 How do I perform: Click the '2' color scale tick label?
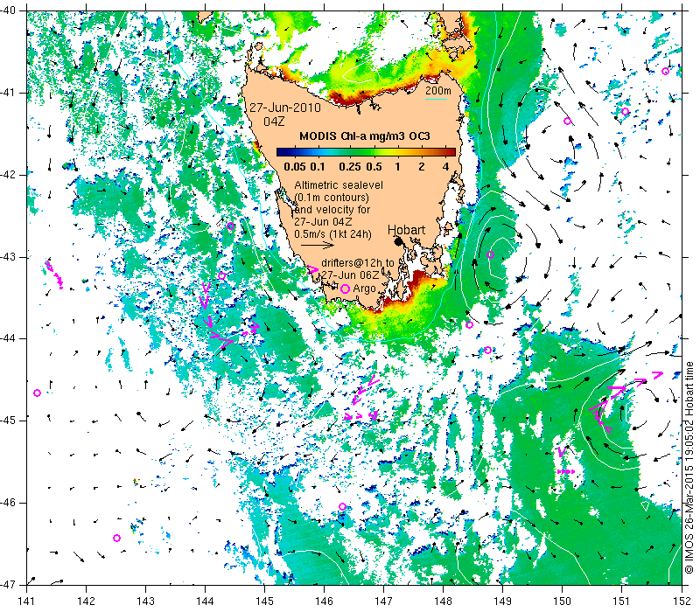(x=422, y=167)
